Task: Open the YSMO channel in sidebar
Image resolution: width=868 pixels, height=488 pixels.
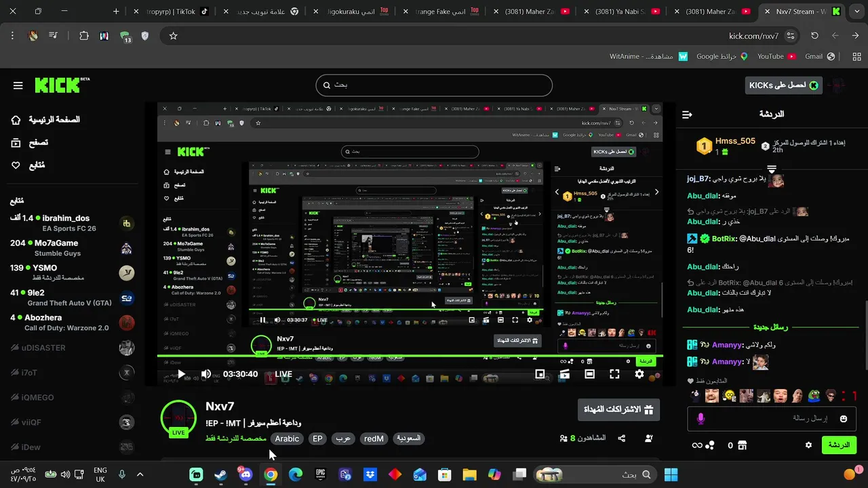Action: [72, 272]
